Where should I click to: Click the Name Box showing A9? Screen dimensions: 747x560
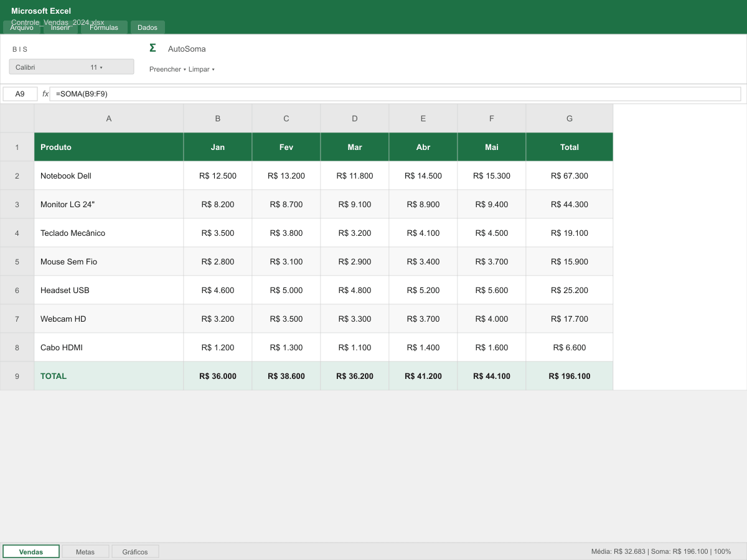[x=19, y=93]
